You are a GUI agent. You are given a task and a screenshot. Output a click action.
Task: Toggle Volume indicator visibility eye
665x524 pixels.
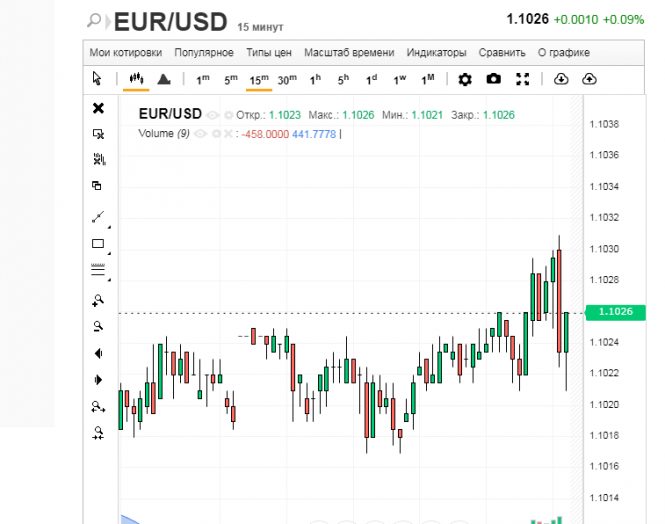(200, 134)
